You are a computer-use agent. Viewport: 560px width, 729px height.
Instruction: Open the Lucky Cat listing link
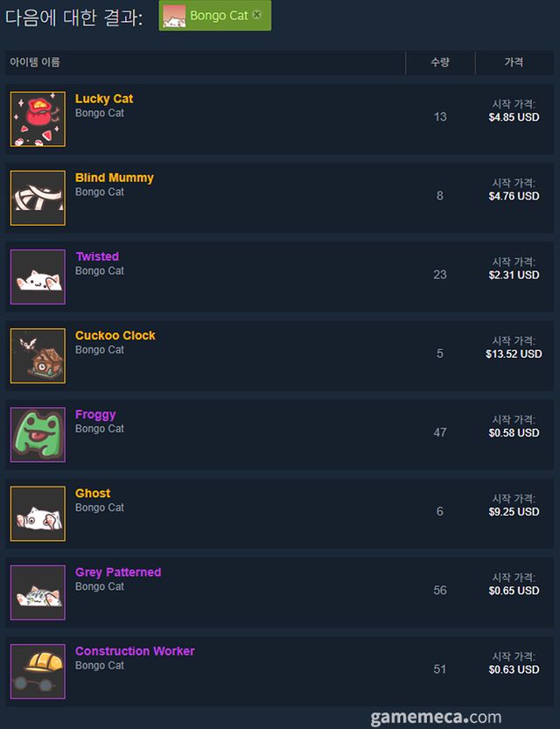click(x=104, y=99)
